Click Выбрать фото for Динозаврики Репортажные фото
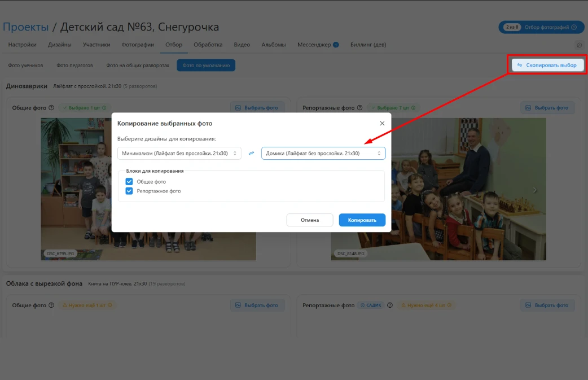Viewport: 588px width, 380px height. tap(547, 108)
